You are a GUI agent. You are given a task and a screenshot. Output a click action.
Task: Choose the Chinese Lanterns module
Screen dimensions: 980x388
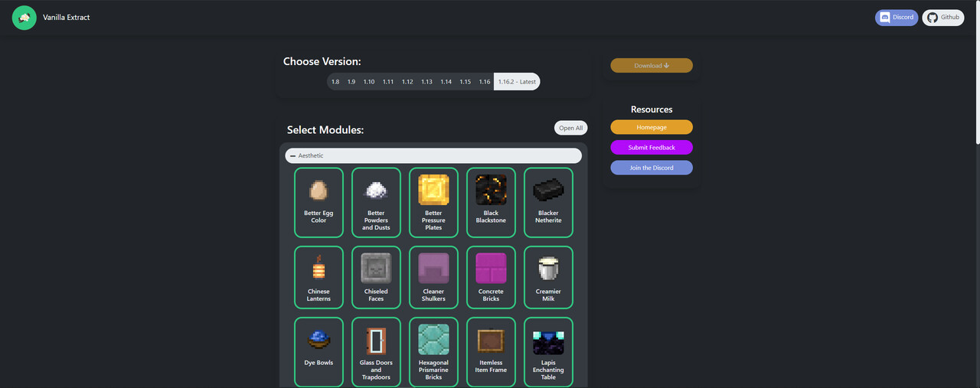[x=318, y=278]
